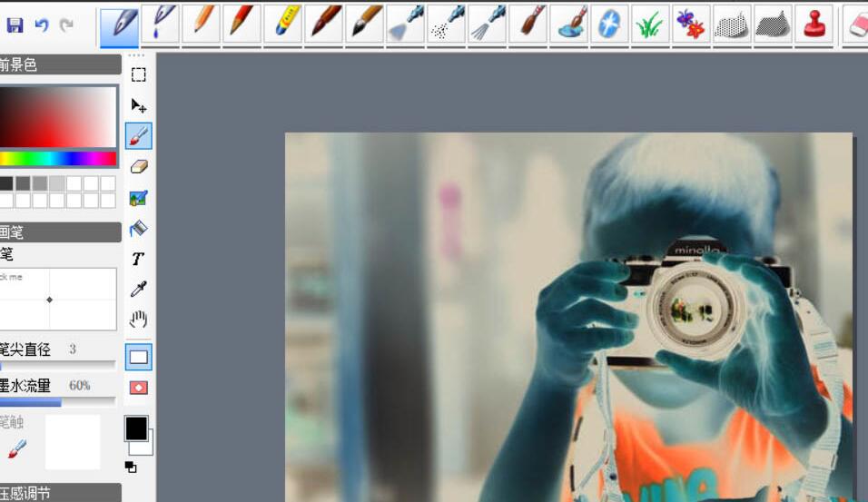Expand the 压感调节 panel header

tap(60, 492)
